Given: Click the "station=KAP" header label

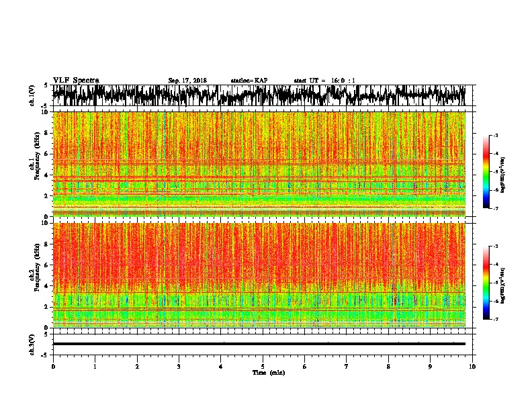Looking at the screenshot, I should 249,81.
